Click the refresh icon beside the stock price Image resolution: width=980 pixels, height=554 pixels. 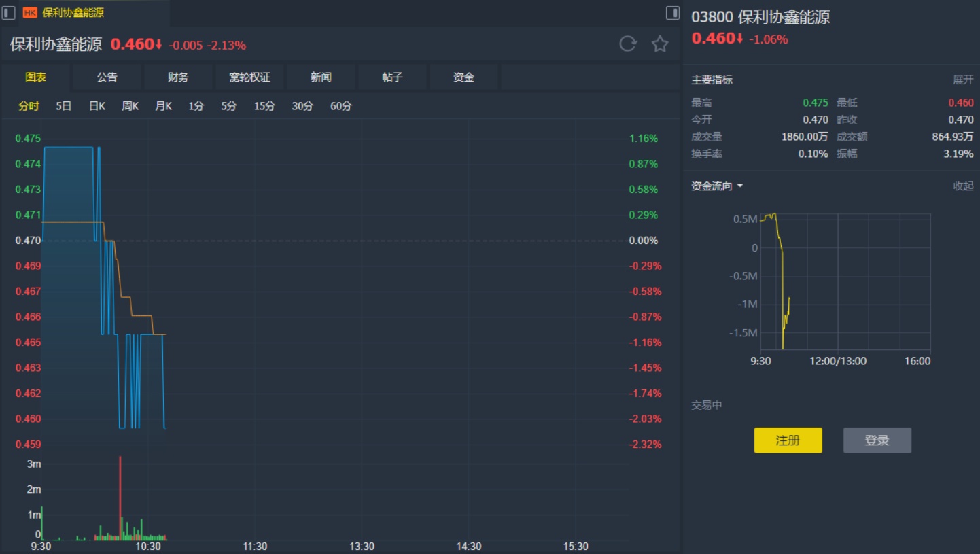(x=627, y=44)
